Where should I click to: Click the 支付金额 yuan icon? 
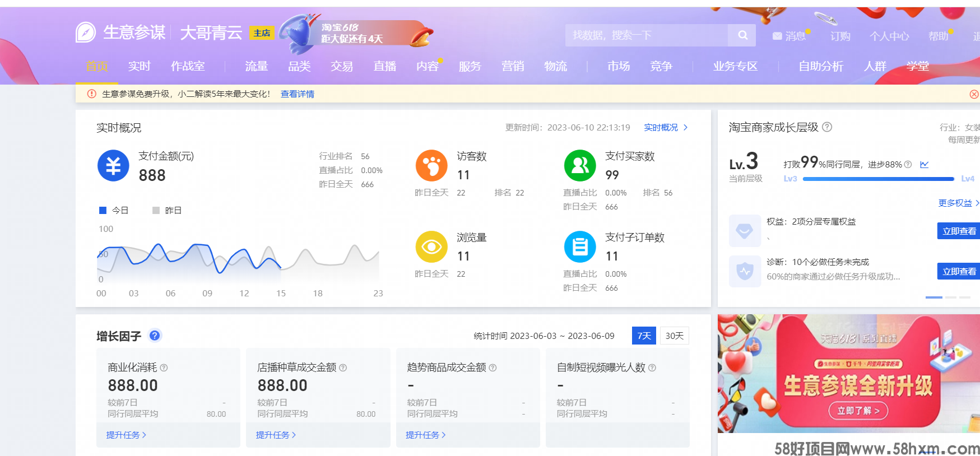pyautogui.click(x=113, y=166)
